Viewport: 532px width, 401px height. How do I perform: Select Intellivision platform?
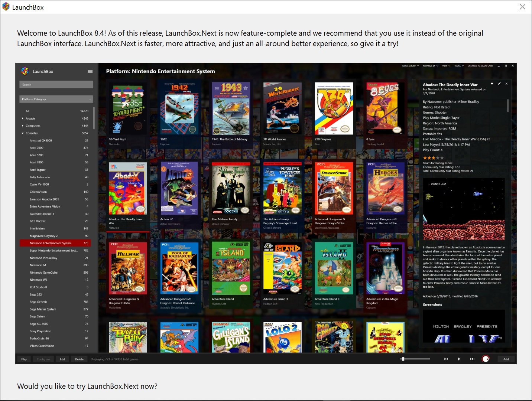(55, 228)
